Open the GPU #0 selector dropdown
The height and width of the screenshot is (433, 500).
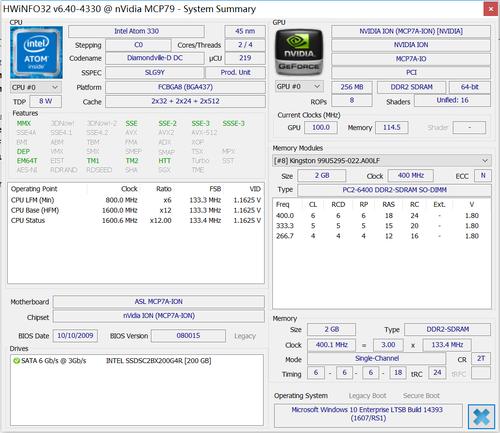[299, 87]
